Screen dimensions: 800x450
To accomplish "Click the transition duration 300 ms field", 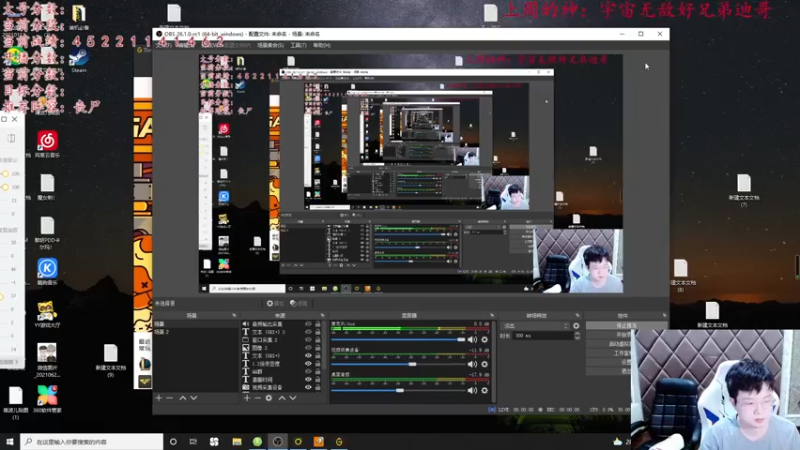I will tap(542, 336).
